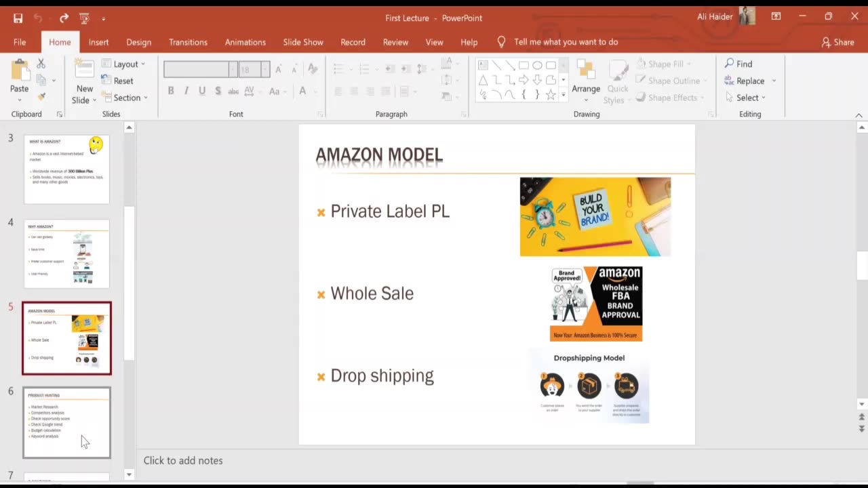
Task: Open Shape Outline color options
Action: (672, 81)
